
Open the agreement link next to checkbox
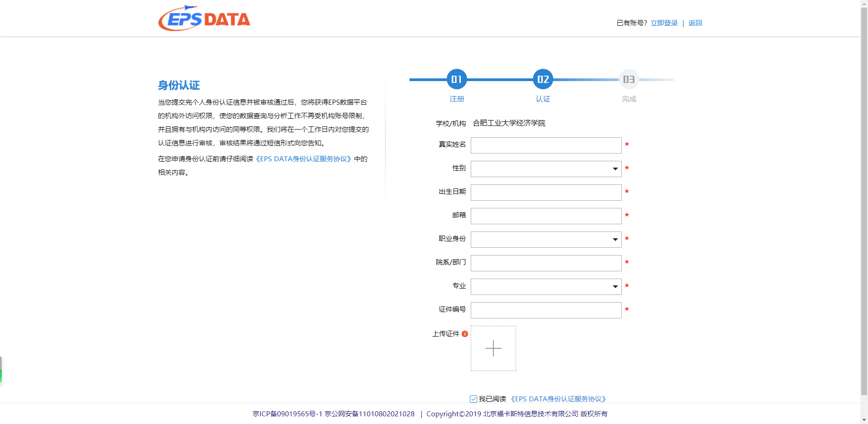(x=558, y=399)
